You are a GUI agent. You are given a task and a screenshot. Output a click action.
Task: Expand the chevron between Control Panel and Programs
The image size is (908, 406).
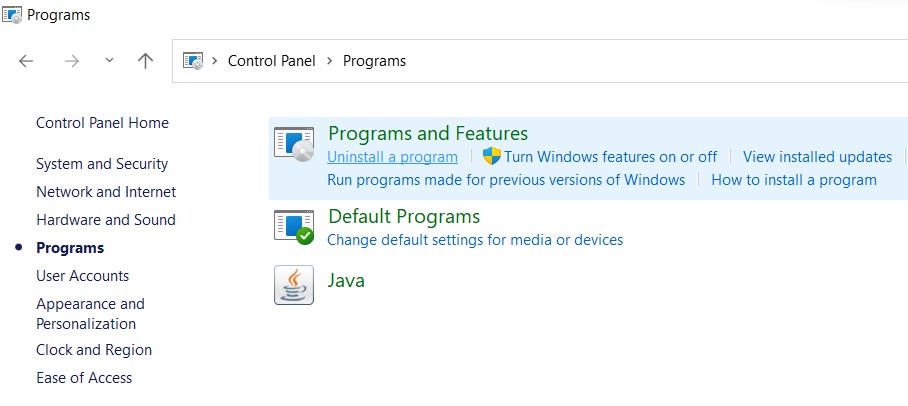330,61
